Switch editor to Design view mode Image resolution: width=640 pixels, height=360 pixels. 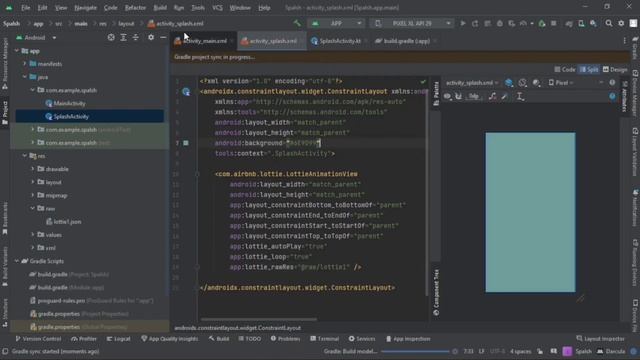(615, 69)
